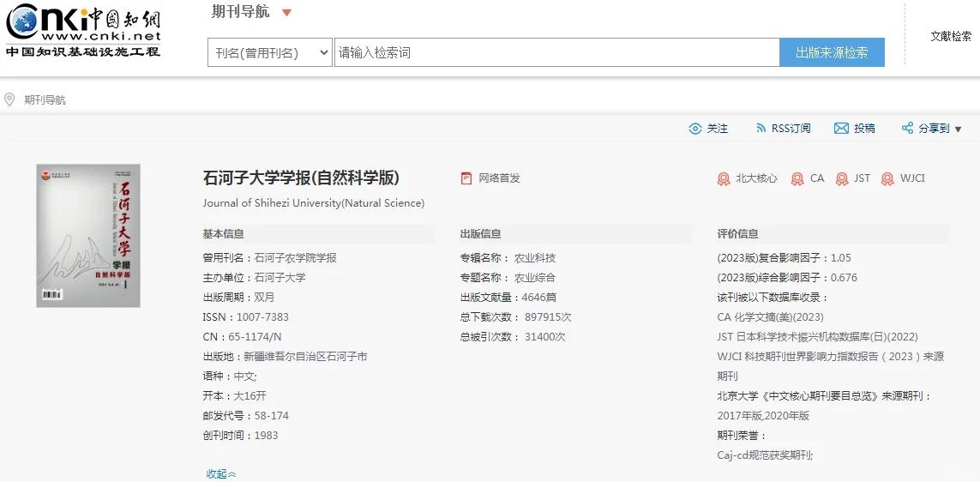Click the 评价信息 section heading
The image size is (980, 482).
pyautogui.click(x=737, y=234)
